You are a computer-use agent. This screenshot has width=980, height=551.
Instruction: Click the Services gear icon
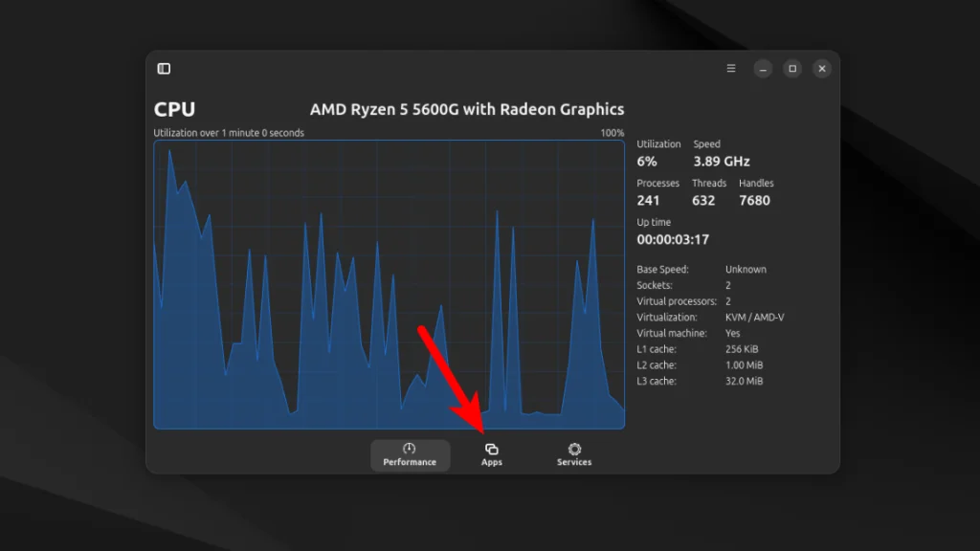[x=574, y=449]
